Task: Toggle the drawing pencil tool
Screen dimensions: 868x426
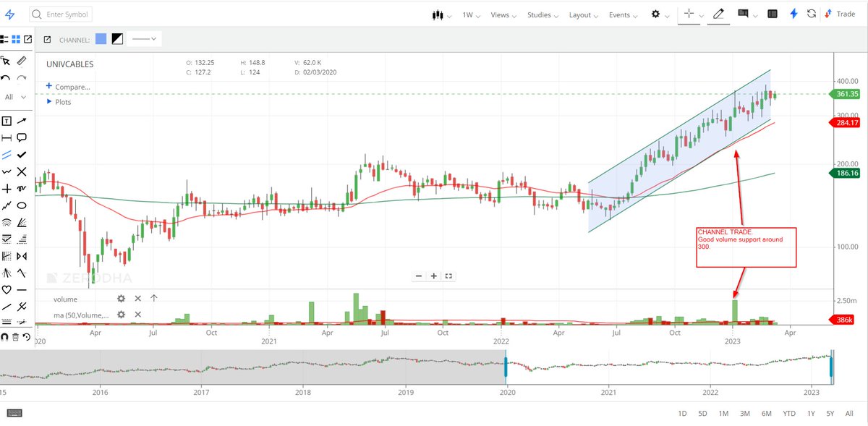Action: (718, 14)
